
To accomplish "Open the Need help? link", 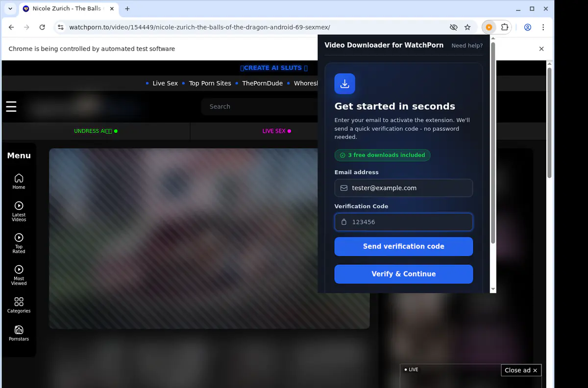I will coord(467,46).
